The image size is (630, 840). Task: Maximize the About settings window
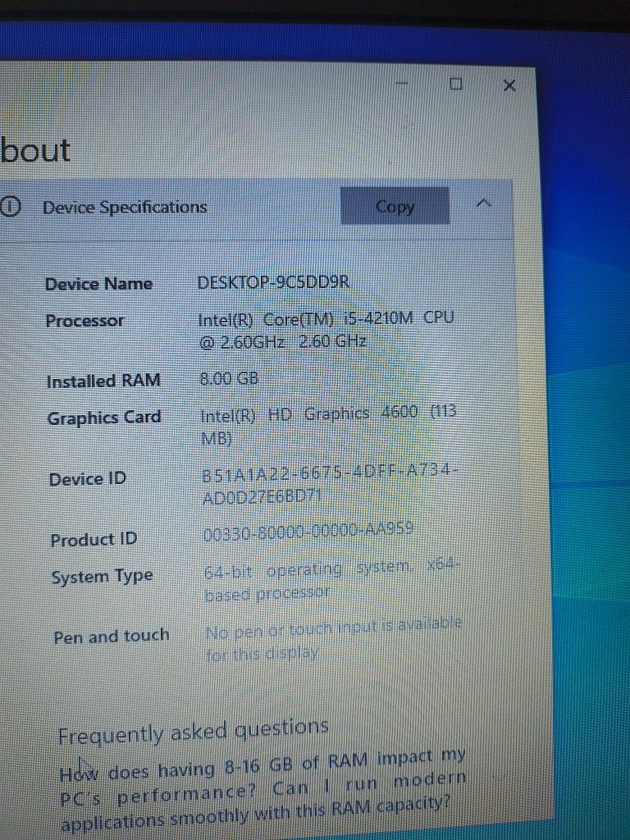[x=456, y=84]
